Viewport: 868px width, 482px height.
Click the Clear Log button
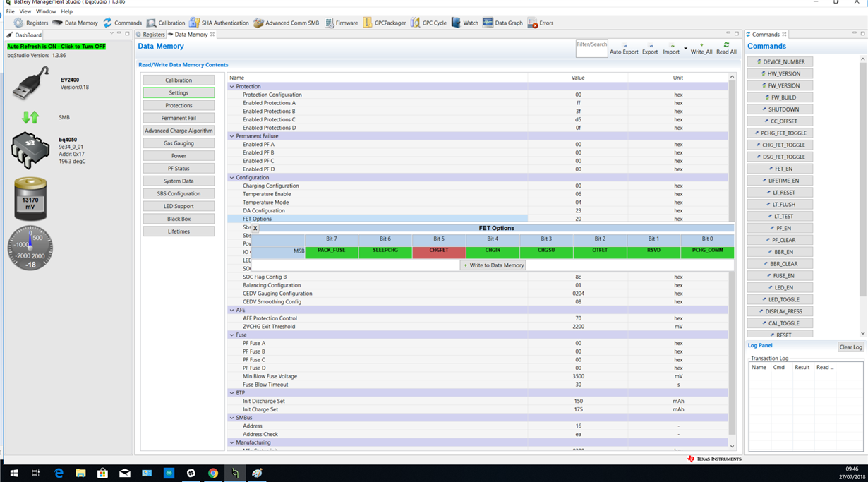point(850,347)
